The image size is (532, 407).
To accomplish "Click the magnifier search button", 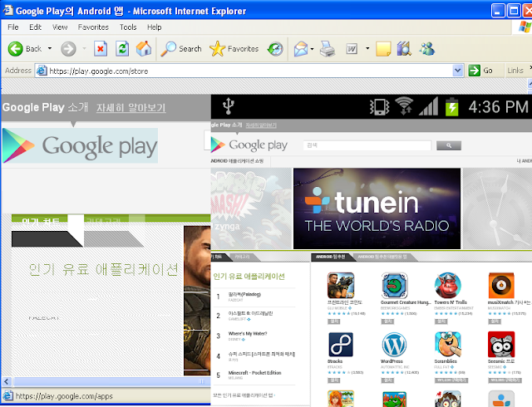I will click(x=449, y=145).
